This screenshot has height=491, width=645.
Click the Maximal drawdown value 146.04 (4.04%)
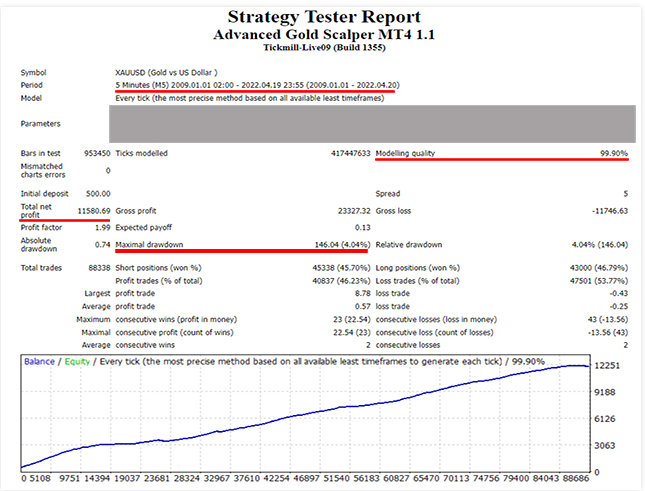coord(342,245)
